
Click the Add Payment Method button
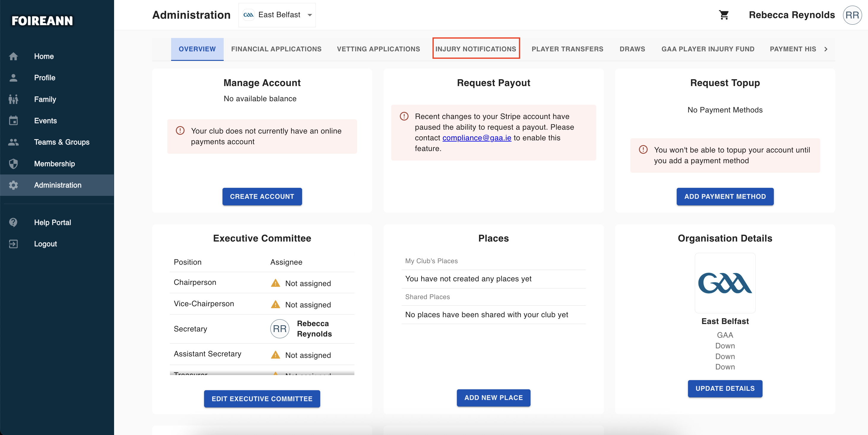(725, 197)
